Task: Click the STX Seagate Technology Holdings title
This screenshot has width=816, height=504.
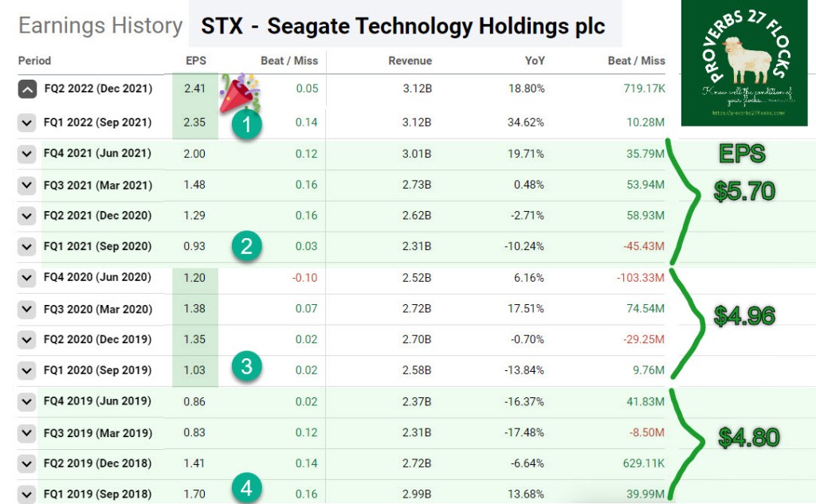Action: (403, 26)
